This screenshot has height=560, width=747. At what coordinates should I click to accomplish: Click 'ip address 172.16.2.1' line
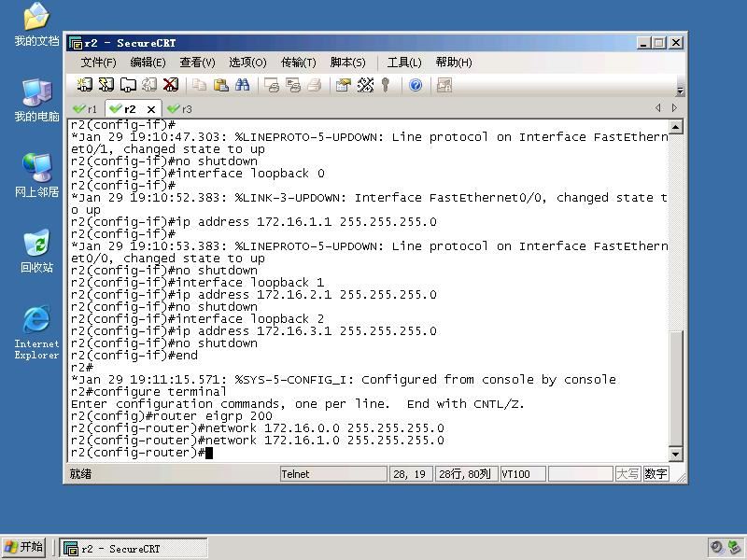pos(253,294)
